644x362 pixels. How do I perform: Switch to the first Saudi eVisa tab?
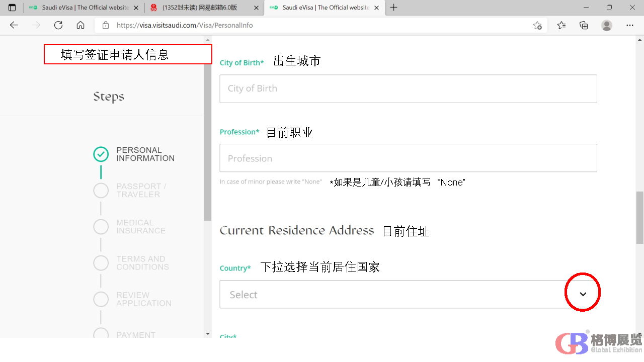(x=80, y=8)
